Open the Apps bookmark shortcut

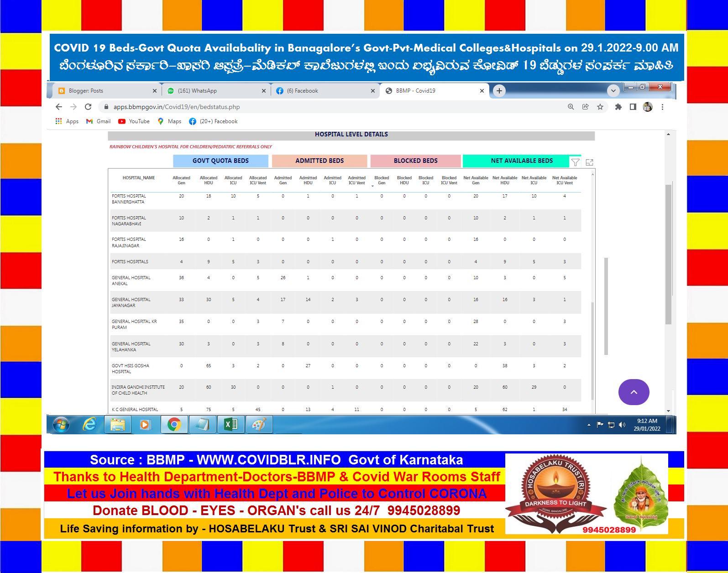click(x=67, y=121)
